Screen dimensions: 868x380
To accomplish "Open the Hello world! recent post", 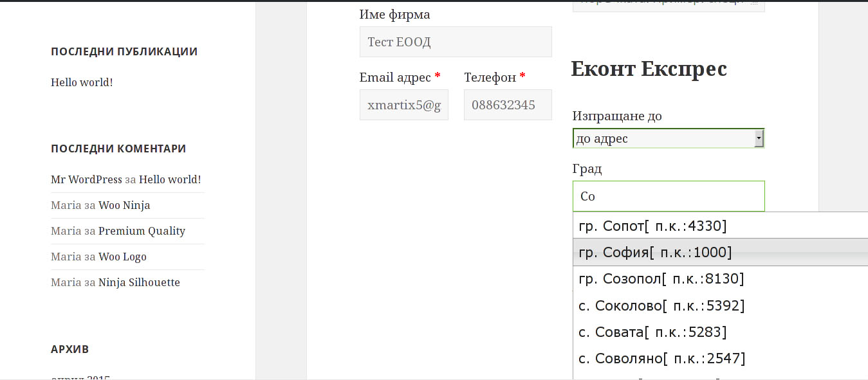I will [82, 82].
